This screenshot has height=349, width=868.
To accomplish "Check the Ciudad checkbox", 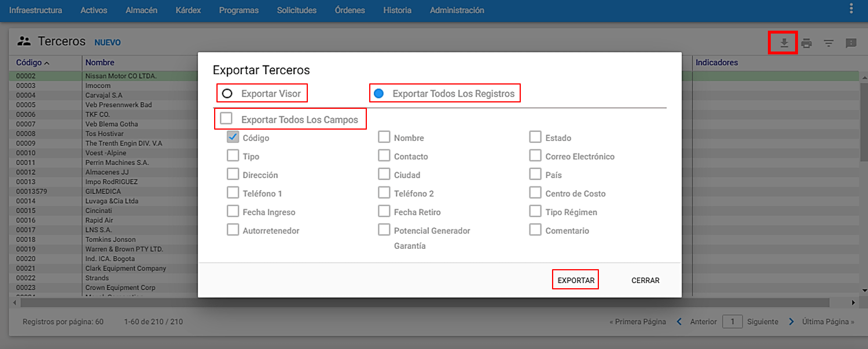I will [384, 174].
